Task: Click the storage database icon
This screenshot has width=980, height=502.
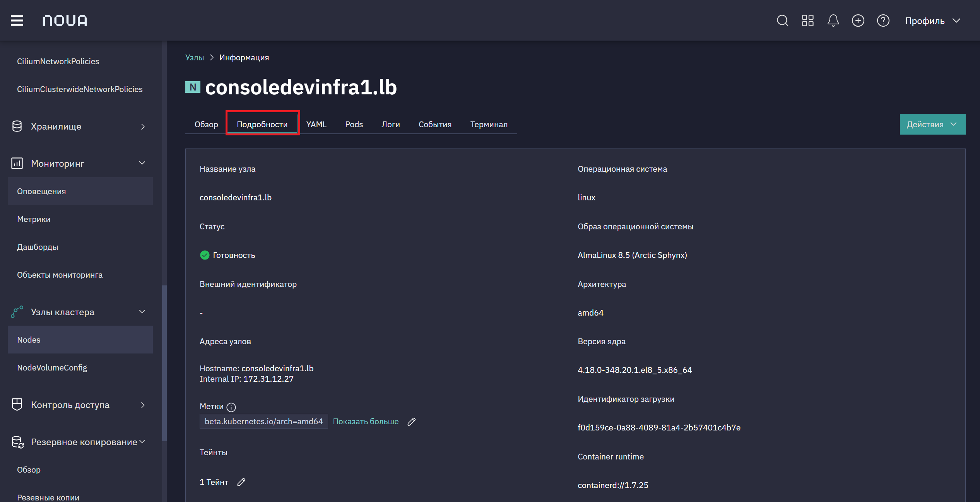Action: point(17,126)
